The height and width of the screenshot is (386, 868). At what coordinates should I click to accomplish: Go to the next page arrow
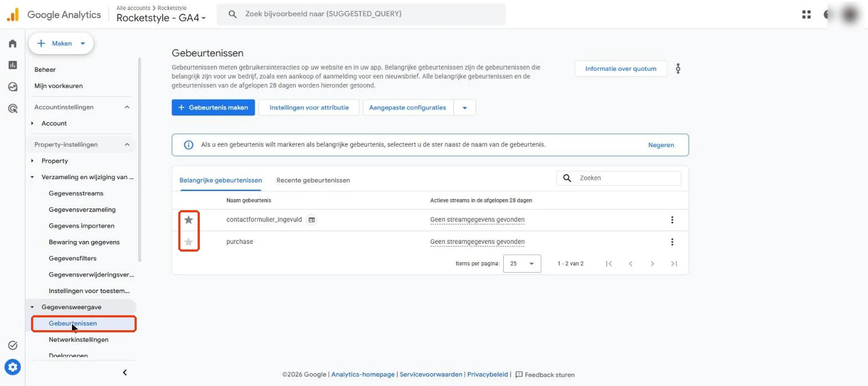click(x=652, y=264)
